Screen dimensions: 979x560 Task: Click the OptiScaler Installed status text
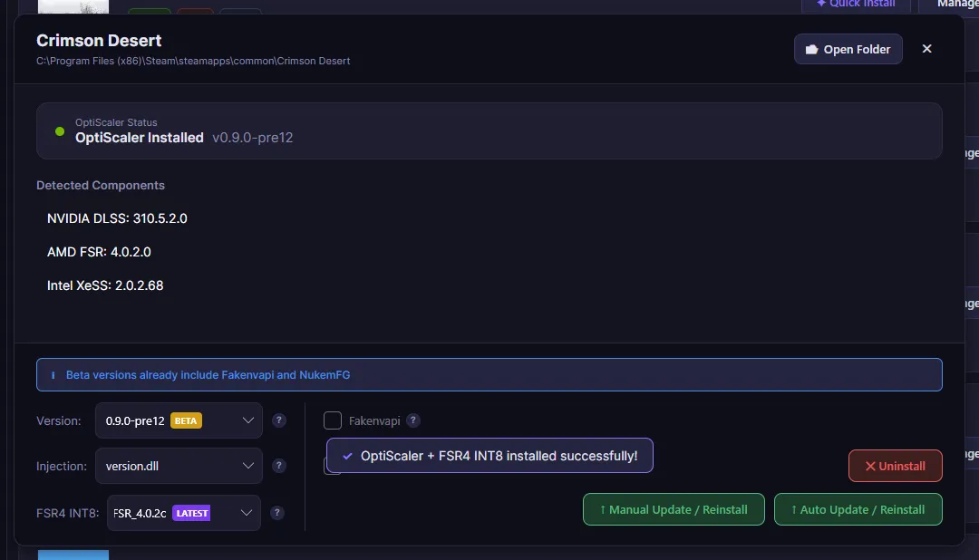(140, 138)
